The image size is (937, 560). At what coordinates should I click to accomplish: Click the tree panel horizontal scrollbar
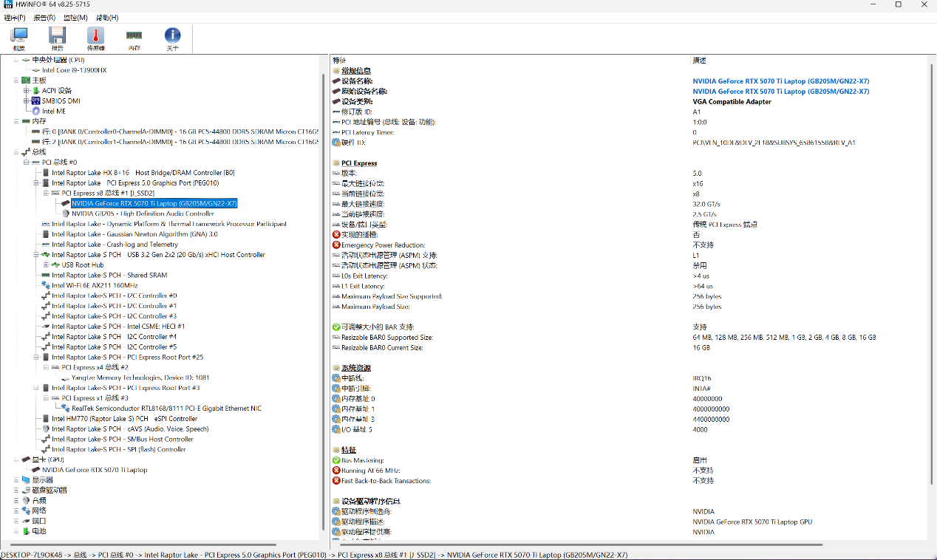click(x=148, y=546)
